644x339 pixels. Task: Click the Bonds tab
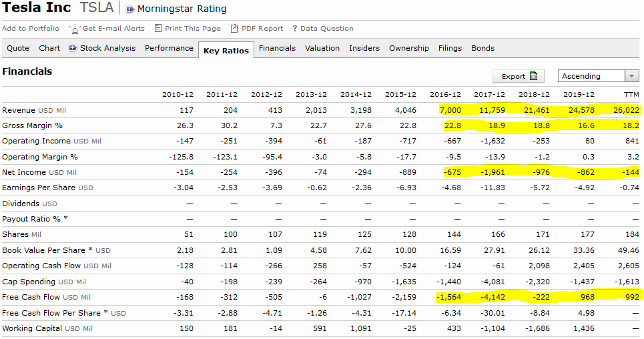click(482, 48)
